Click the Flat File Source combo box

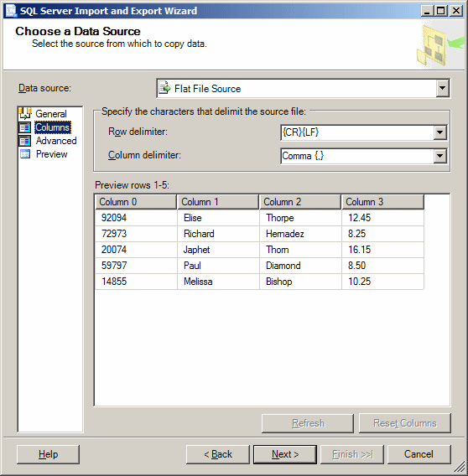coord(303,88)
